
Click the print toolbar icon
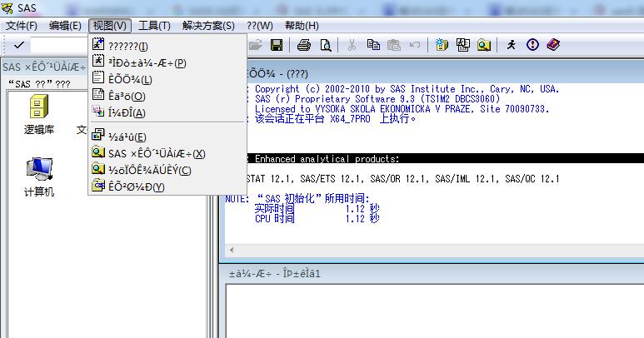(304, 45)
